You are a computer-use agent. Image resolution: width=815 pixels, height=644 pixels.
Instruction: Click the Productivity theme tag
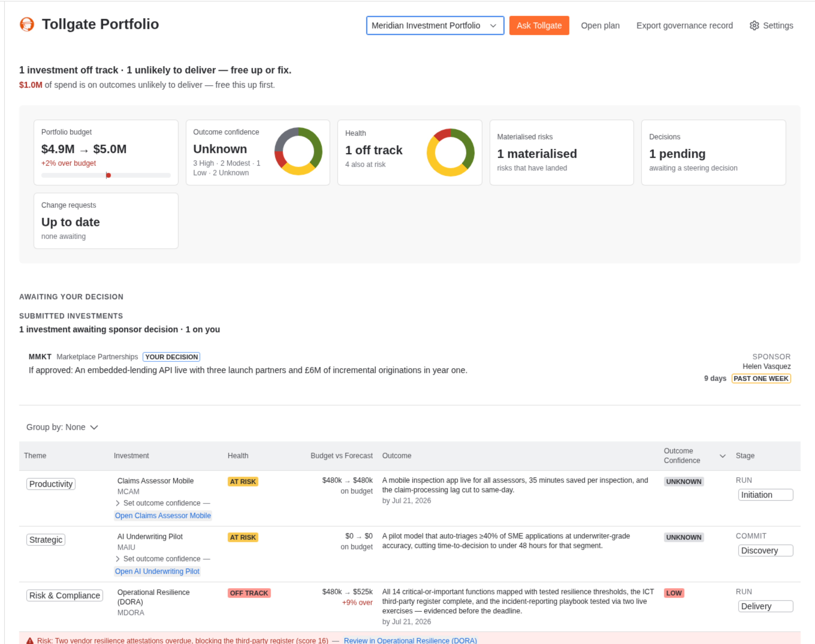click(51, 484)
